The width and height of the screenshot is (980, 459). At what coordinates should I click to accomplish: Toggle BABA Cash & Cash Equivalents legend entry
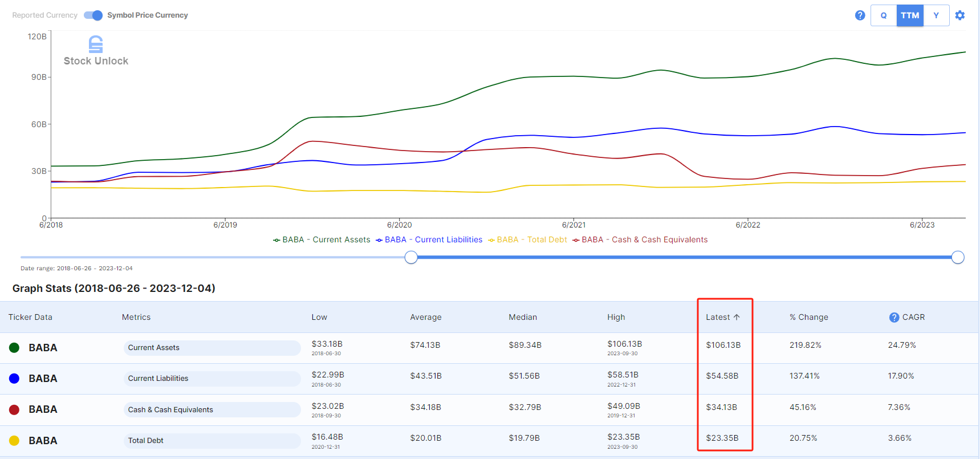(640, 240)
